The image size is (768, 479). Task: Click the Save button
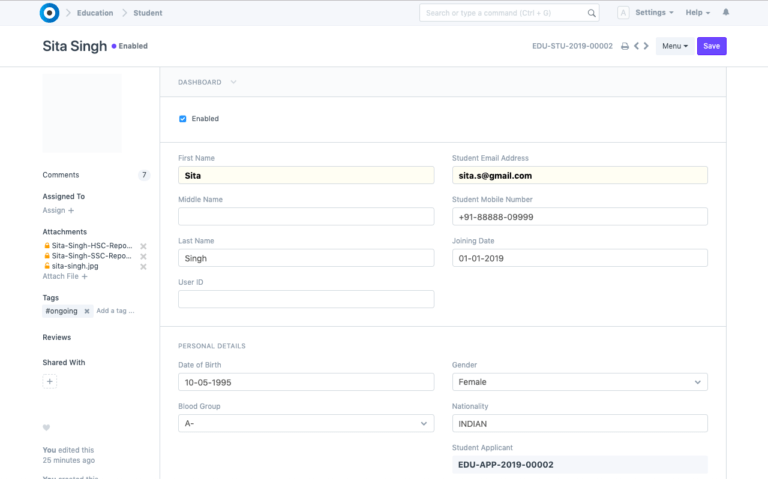pos(711,46)
